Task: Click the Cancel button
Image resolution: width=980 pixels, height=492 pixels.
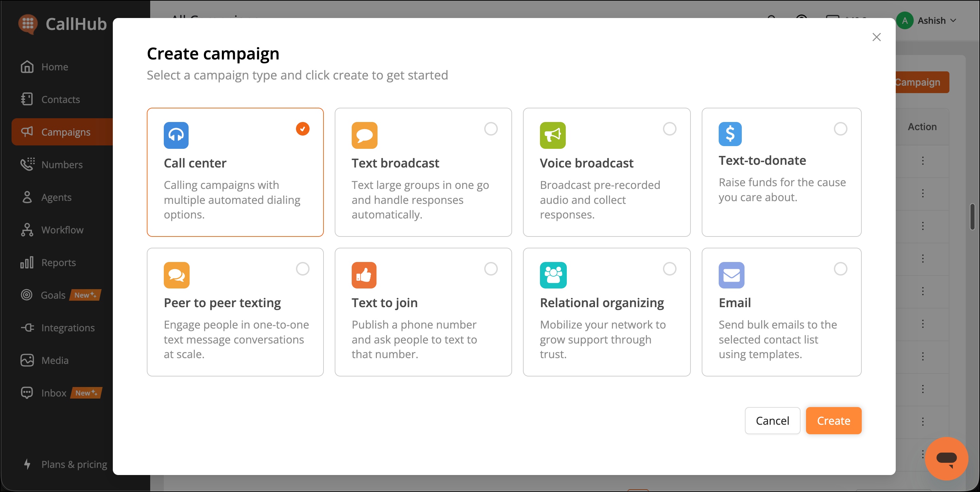Action: [x=772, y=420]
